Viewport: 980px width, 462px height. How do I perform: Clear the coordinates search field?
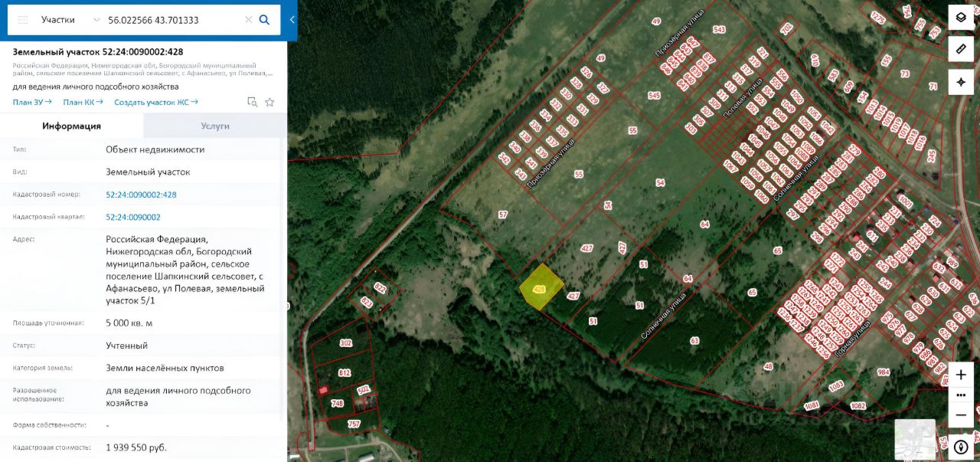click(248, 20)
